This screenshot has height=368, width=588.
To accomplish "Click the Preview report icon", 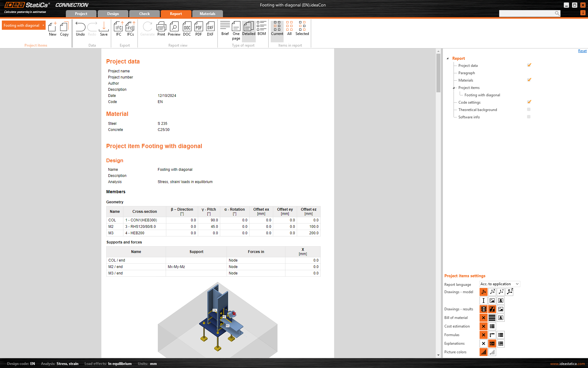I will point(174,29).
